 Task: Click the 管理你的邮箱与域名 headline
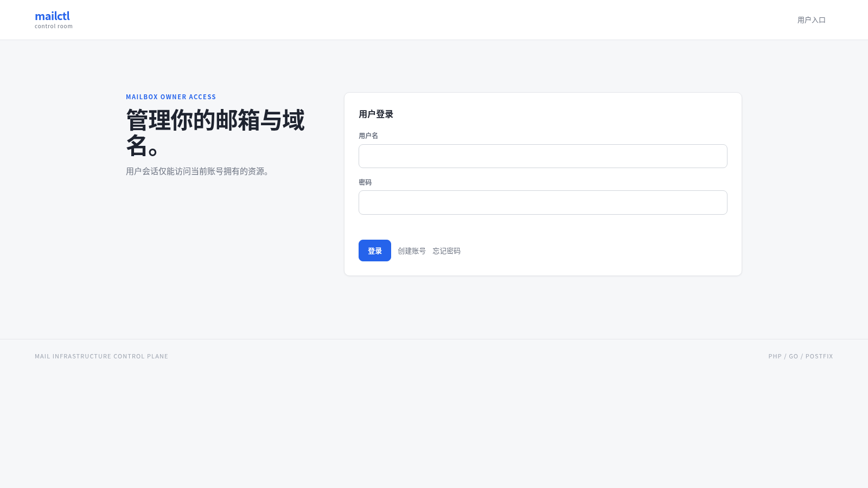click(215, 133)
